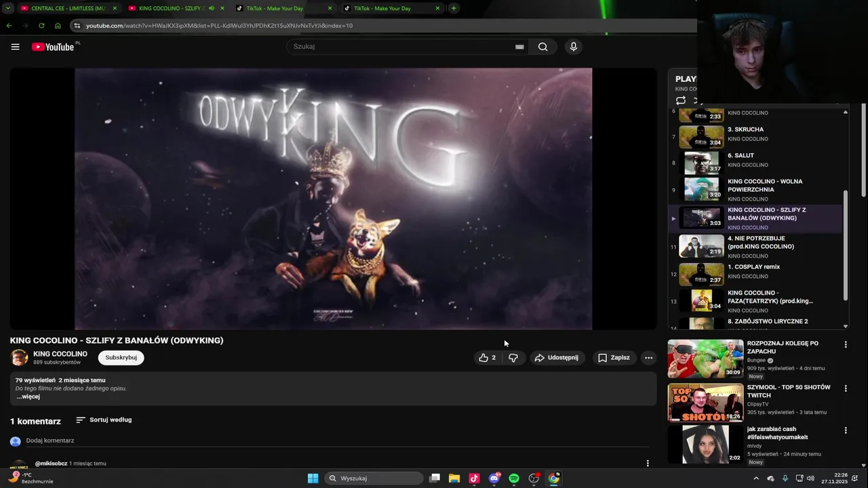This screenshot has height=488, width=868.
Task: Click taskbar Wyszukaj search box
Action: tap(373, 479)
